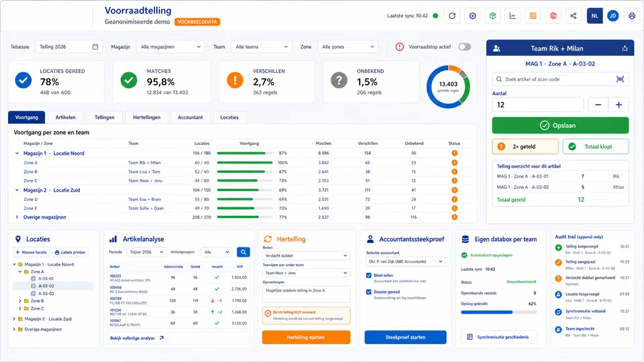The image size is (644, 362).
Task: Click calendar icon in Telsessie field
Action: [x=95, y=47]
